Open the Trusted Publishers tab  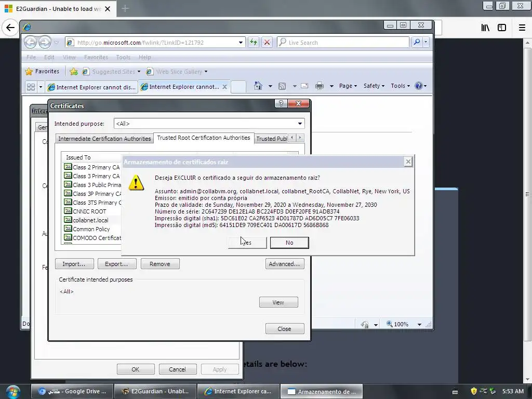click(x=271, y=138)
